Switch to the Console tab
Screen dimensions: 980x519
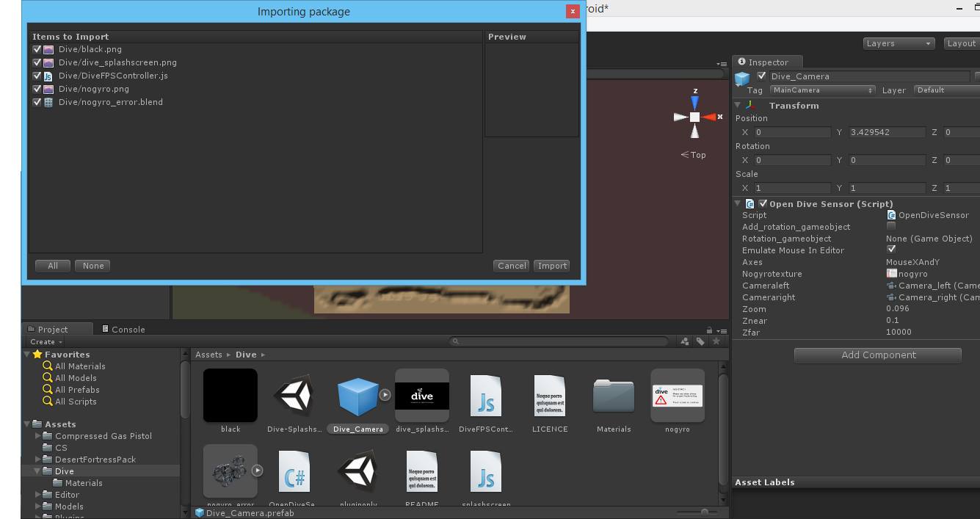123,330
